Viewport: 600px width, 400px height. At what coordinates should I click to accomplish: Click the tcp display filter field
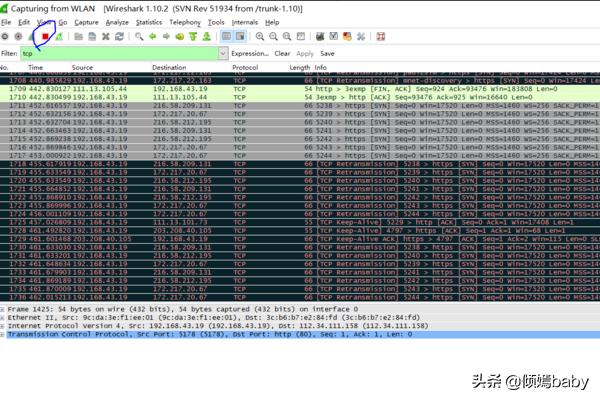[119, 54]
